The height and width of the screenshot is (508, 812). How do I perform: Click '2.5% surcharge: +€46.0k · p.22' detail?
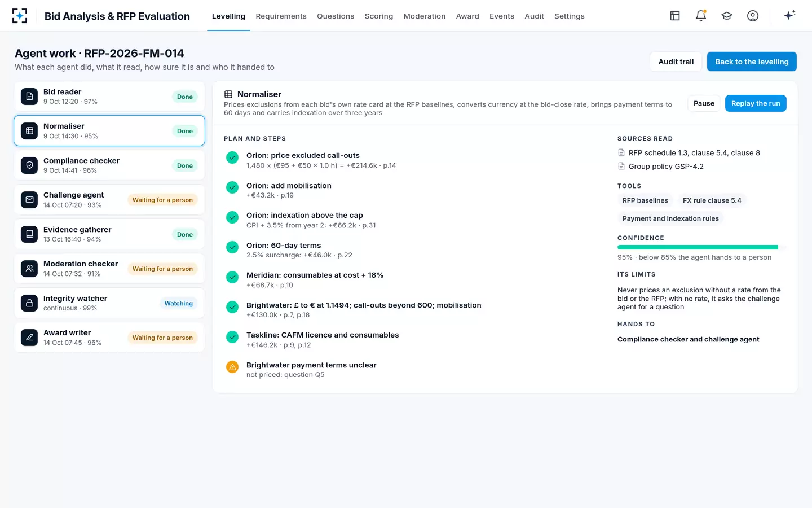click(299, 255)
